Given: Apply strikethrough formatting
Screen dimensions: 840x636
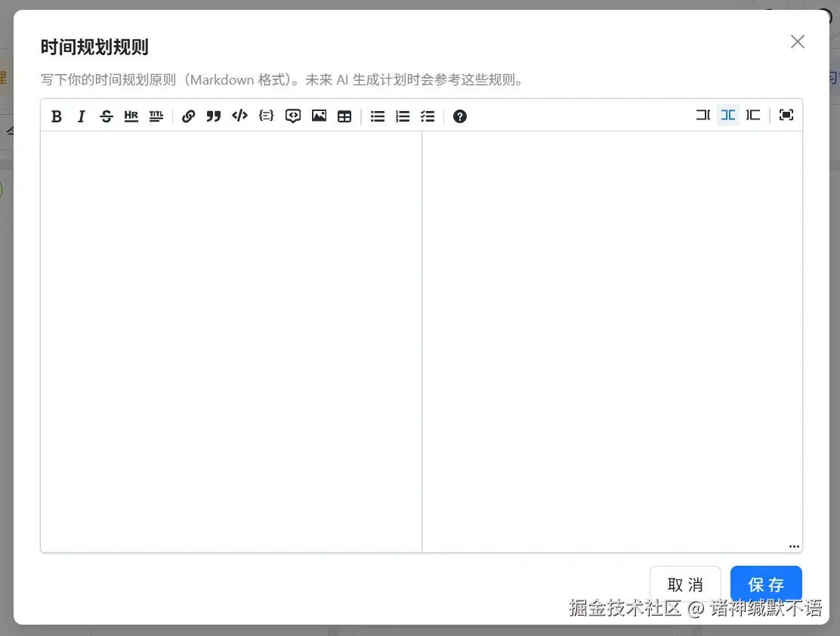Looking at the screenshot, I should click(x=106, y=116).
